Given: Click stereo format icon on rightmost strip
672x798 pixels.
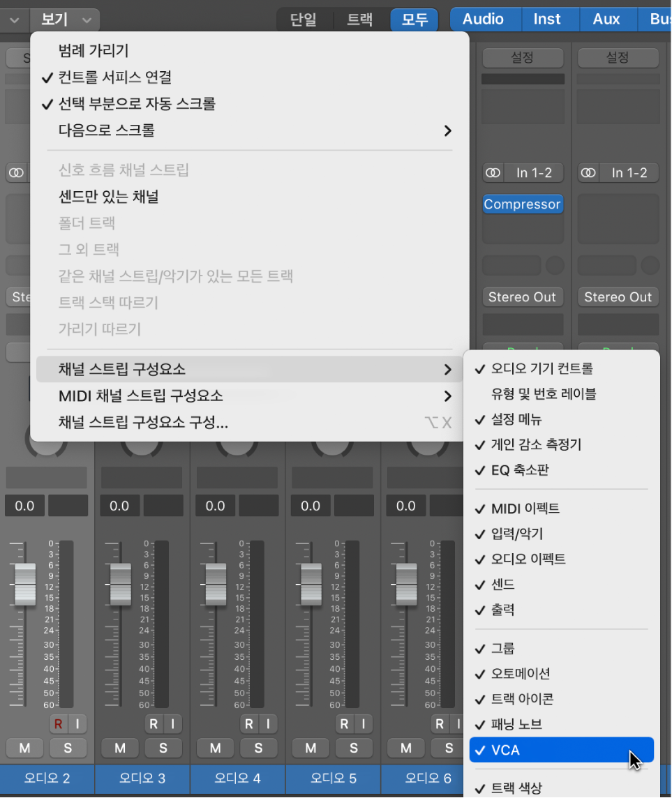Looking at the screenshot, I should point(588,173).
